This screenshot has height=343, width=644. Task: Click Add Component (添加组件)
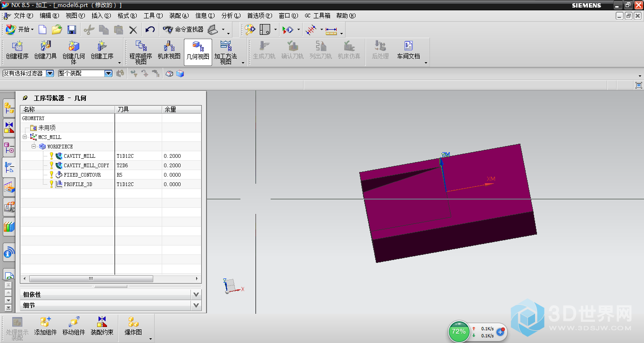pyautogui.click(x=46, y=326)
